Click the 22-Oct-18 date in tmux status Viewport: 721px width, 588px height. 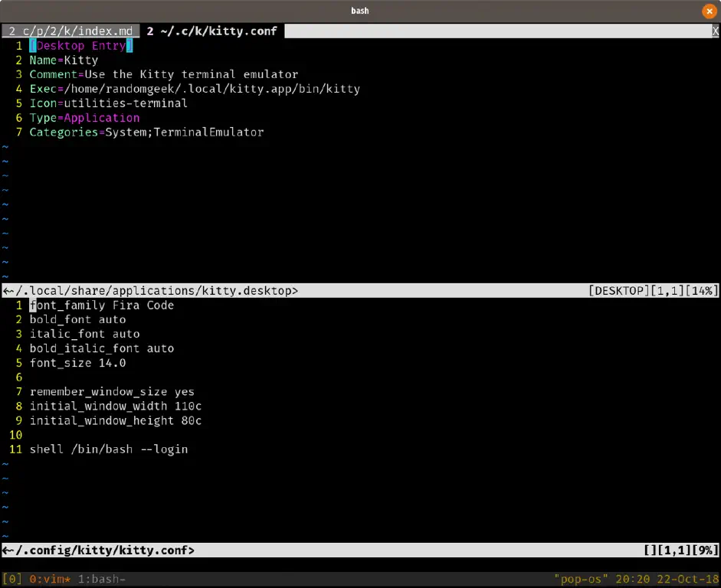pyautogui.click(x=688, y=580)
